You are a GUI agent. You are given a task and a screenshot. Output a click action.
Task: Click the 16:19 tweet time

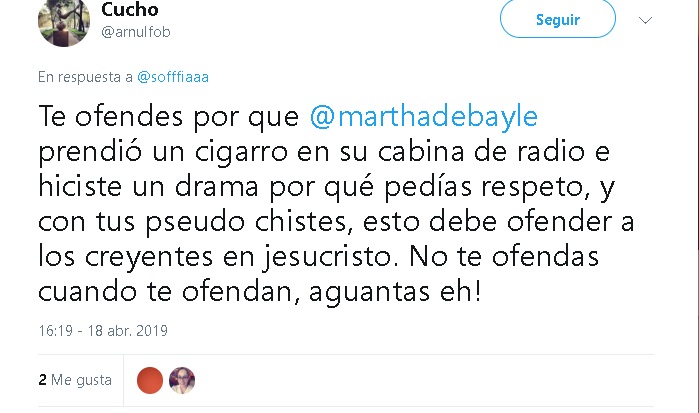[55, 330]
